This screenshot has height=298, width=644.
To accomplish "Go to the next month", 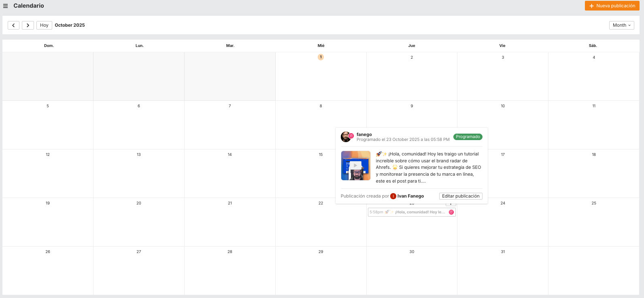I will 28,25.
